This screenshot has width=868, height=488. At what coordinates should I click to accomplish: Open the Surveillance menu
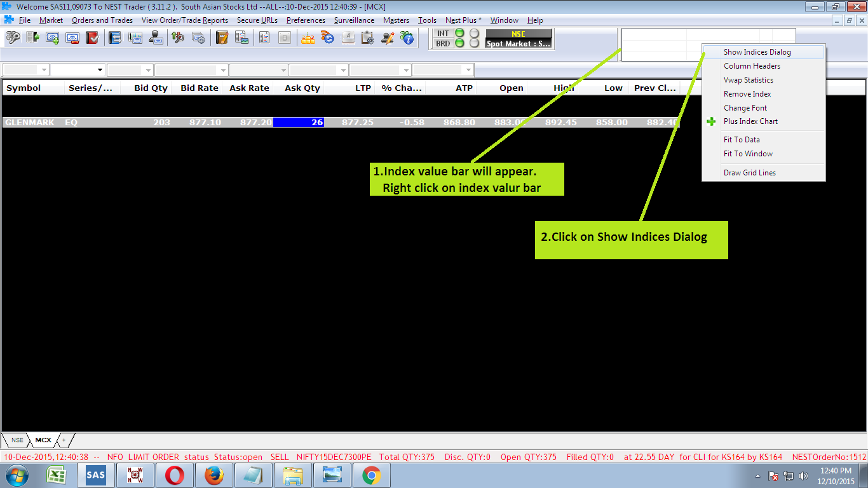point(355,20)
